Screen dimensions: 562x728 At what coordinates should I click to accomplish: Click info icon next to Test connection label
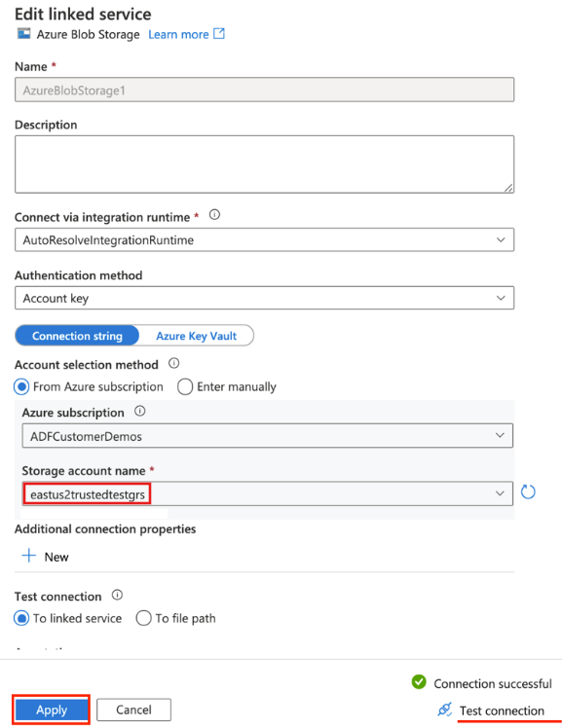117,596
